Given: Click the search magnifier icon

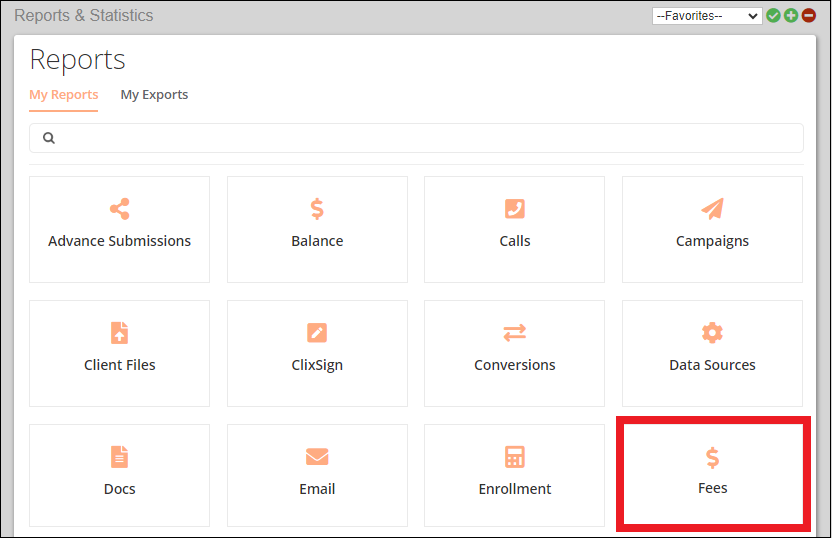Looking at the screenshot, I should [x=49, y=138].
